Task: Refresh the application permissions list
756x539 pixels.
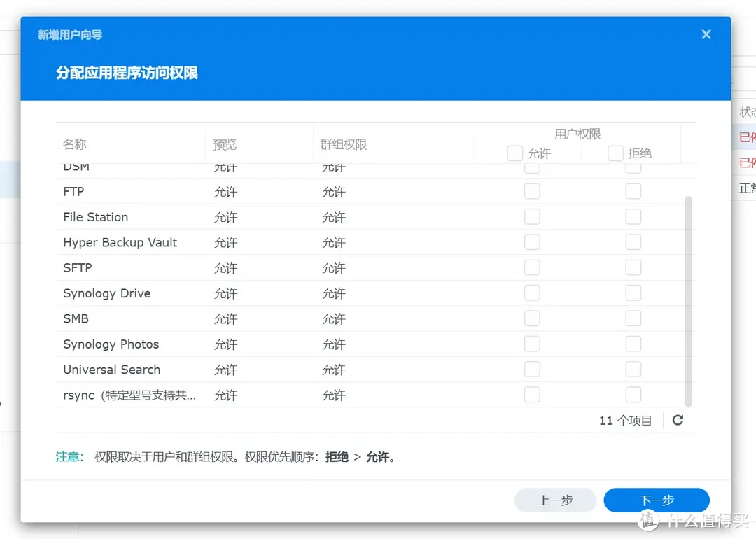Action: 677,420
